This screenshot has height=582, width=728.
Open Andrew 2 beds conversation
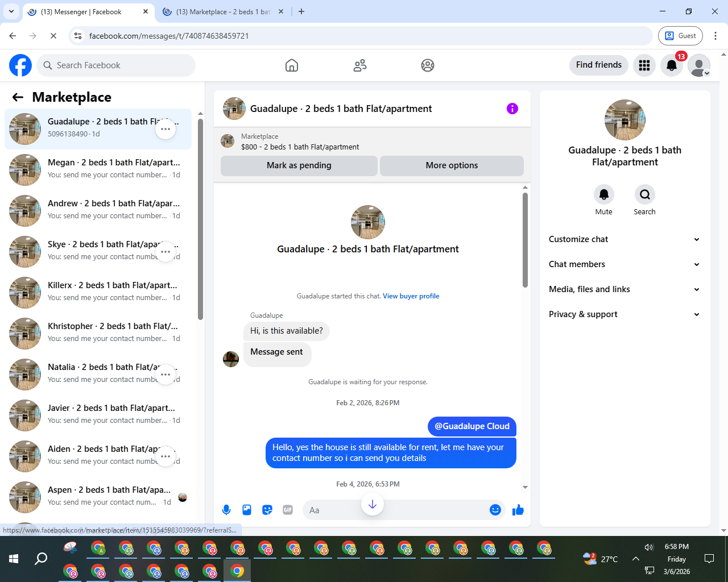click(x=98, y=211)
